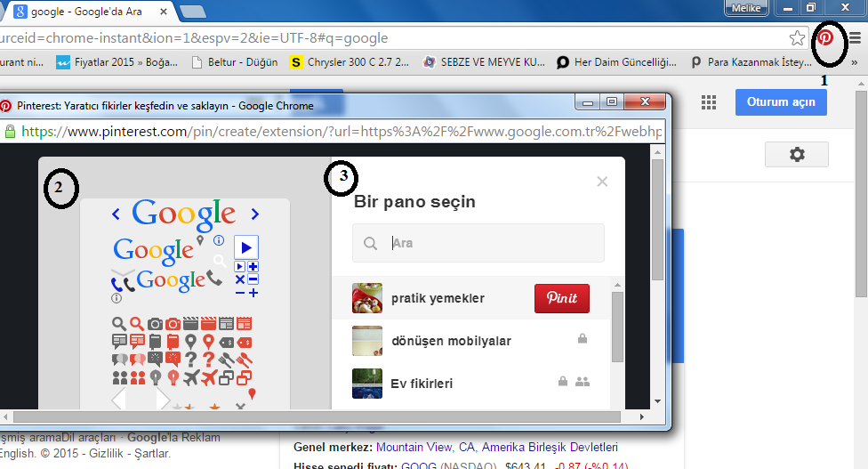This screenshot has width=868, height=469.
Task: Click the Pinterest favicon in popup title bar
Action: [x=5, y=106]
